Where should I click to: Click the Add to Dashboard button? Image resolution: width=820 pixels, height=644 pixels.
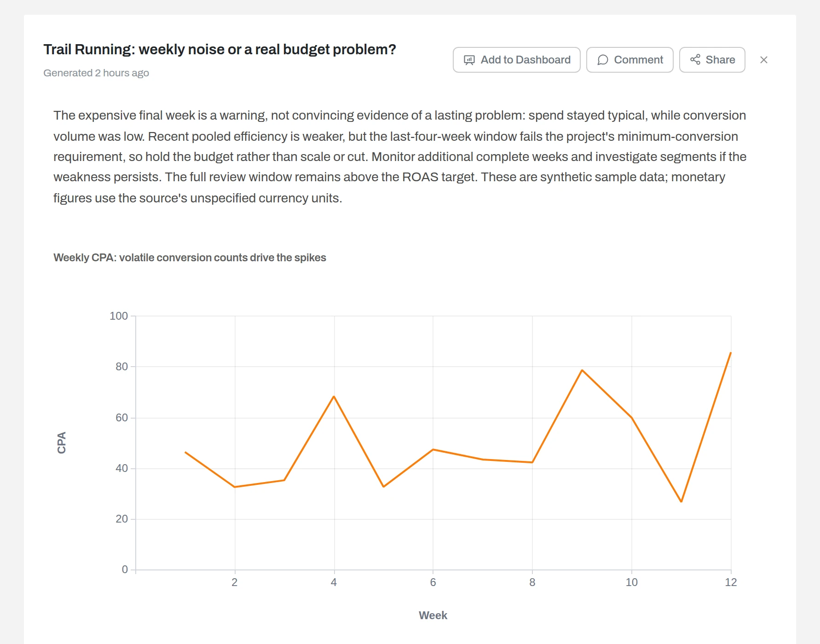(x=516, y=60)
